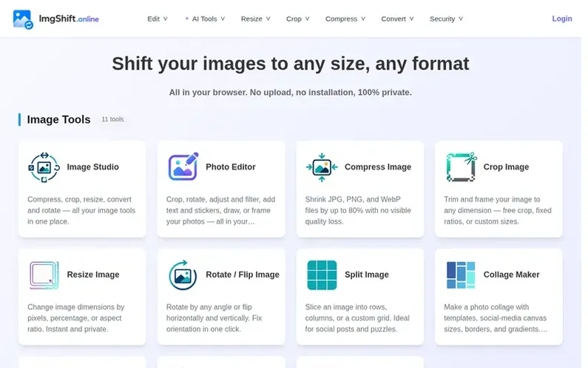Open the Compress Image card title

[378, 167]
